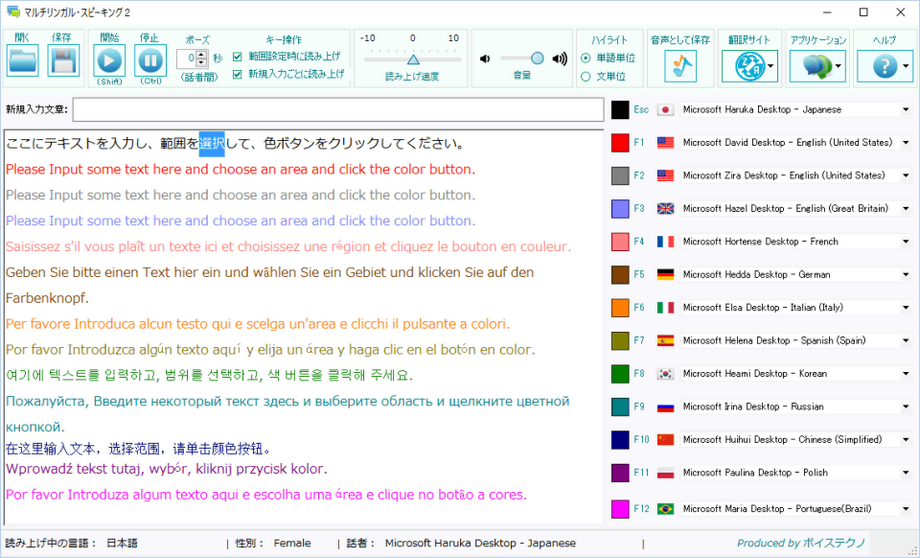The image size is (920, 558).
Task: Click the volume slider knob
Action: click(537, 58)
